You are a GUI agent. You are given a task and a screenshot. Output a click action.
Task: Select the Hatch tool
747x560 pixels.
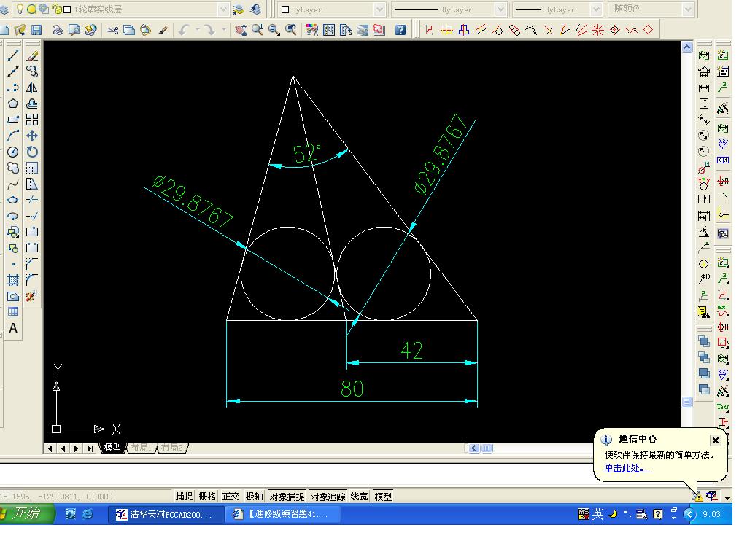[13, 280]
